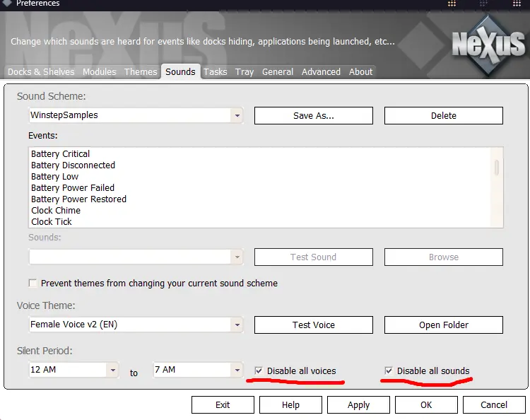This screenshot has width=530, height=420.
Task: Open the 12 AM silent period start dropdown
Action: click(x=112, y=370)
